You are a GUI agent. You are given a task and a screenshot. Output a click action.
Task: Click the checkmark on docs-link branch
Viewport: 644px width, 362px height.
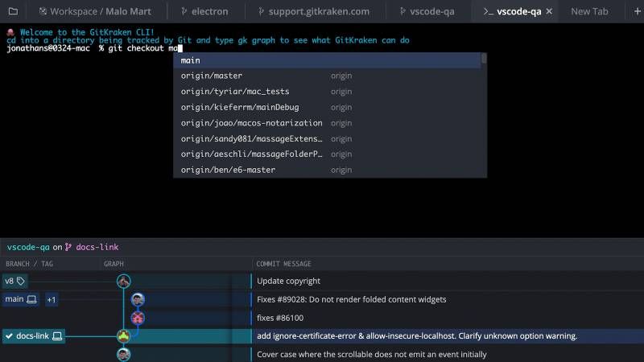click(x=9, y=335)
